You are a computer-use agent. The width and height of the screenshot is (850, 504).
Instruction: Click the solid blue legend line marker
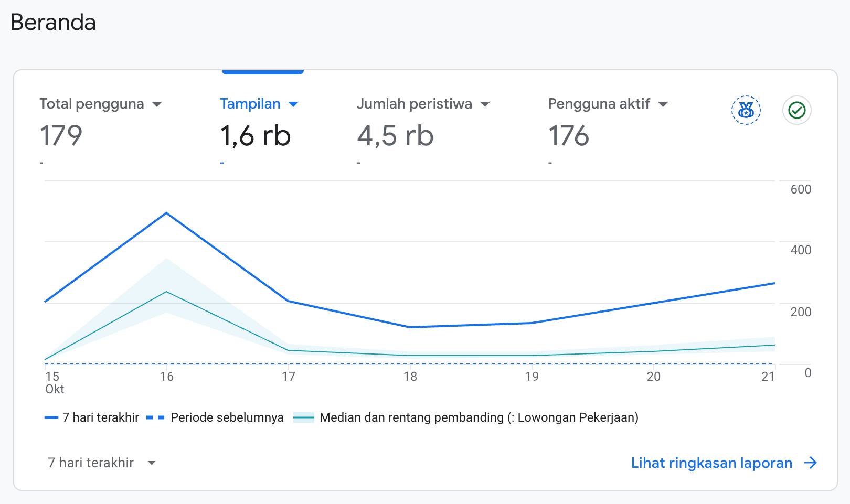coord(51,417)
